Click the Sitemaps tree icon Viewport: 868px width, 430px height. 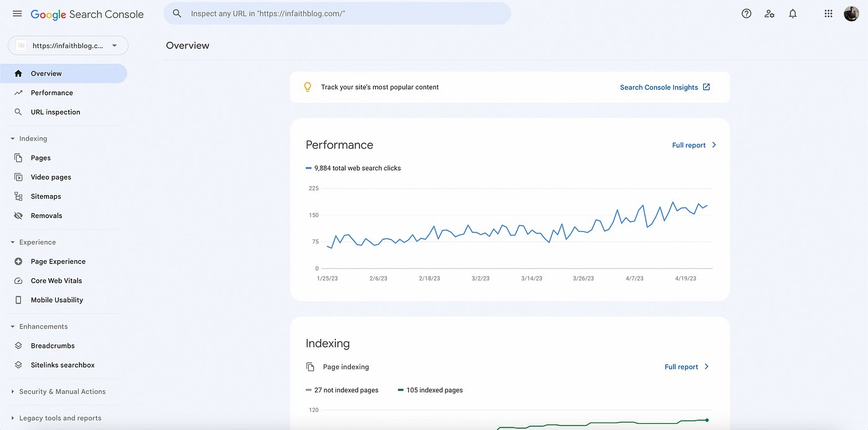click(19, 196)
